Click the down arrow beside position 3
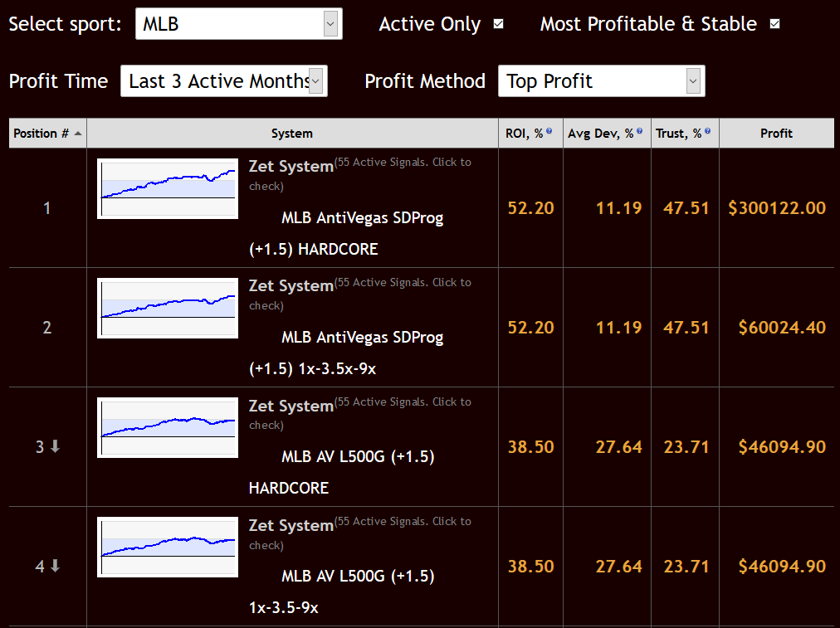This screenshot has height=628, width=840. pos(54,447)
